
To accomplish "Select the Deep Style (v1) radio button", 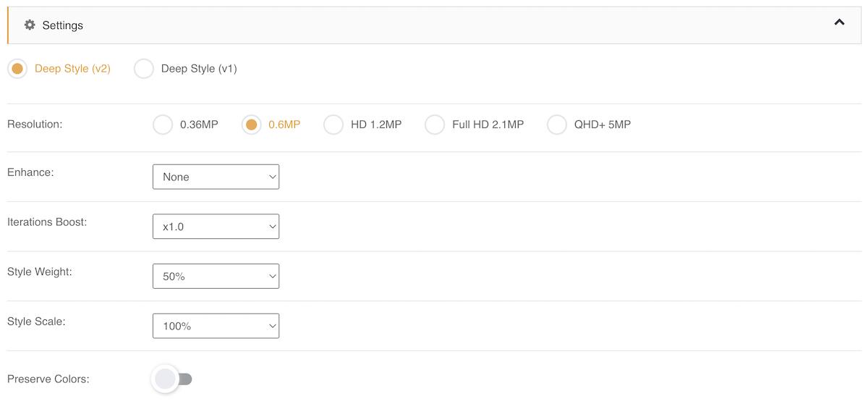I will [x=144, y=69].
